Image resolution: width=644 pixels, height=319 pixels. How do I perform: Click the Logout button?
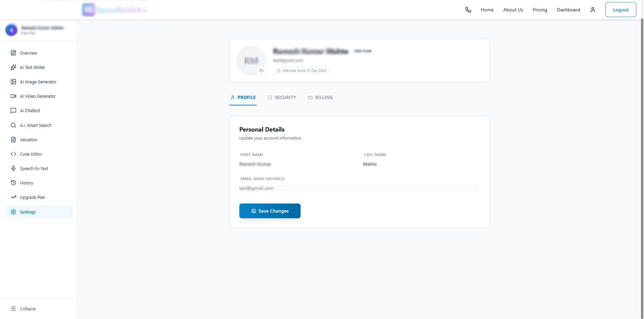pos(621,10)
